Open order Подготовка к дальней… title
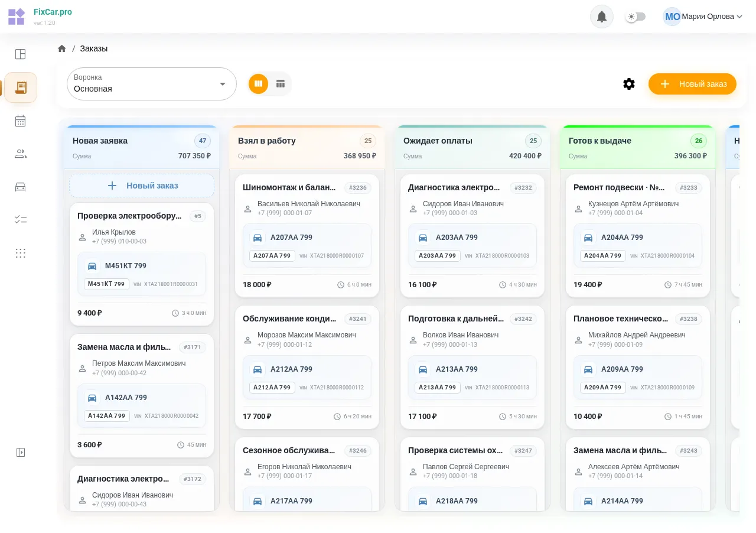756x533 pixels. (x=456, y=318)
